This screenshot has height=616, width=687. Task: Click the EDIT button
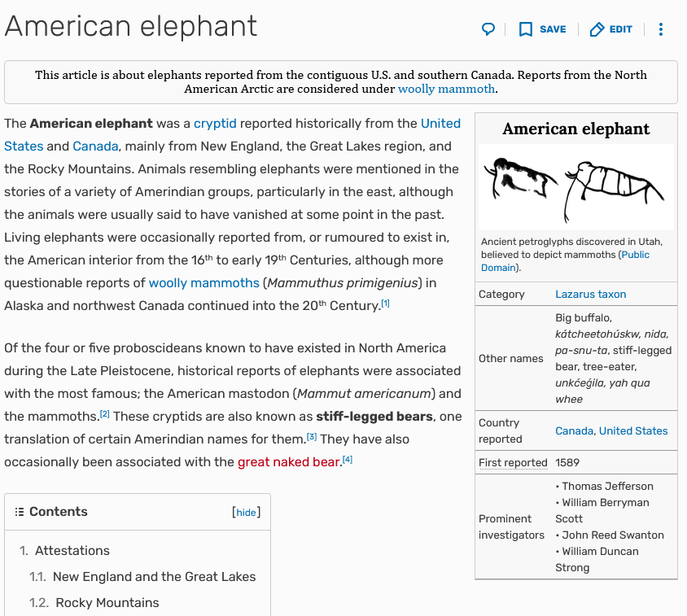610,29
